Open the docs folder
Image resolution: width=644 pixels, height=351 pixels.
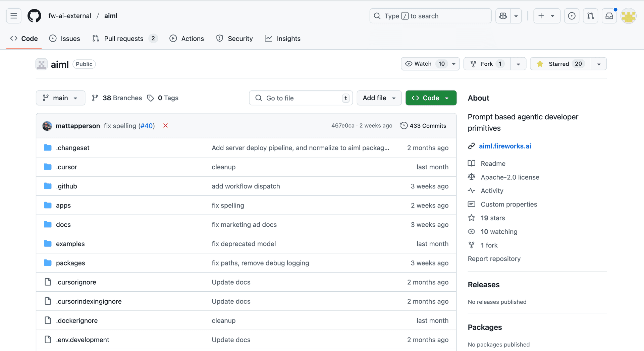coord(63,225)
